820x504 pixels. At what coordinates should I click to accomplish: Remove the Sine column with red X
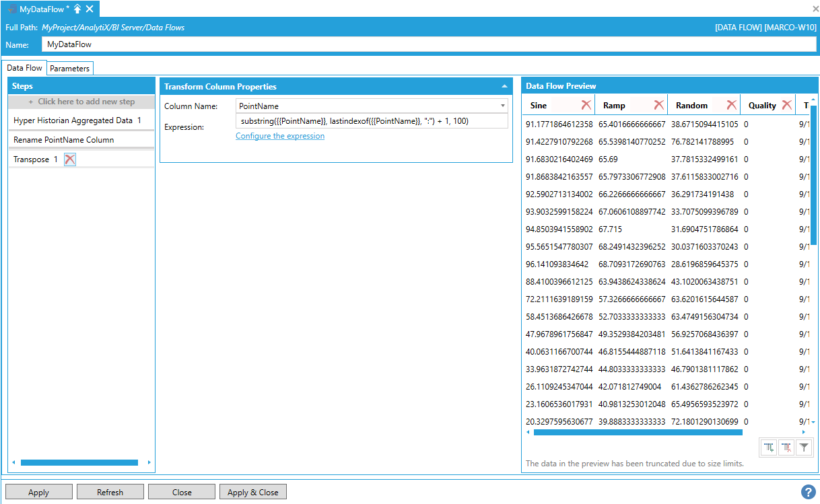pos(586,105)
